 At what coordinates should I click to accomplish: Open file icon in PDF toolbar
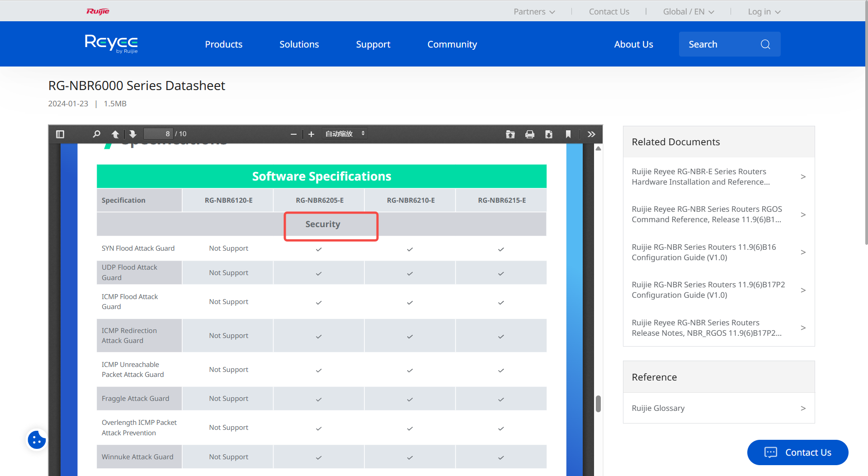click(x=510, y=134)
